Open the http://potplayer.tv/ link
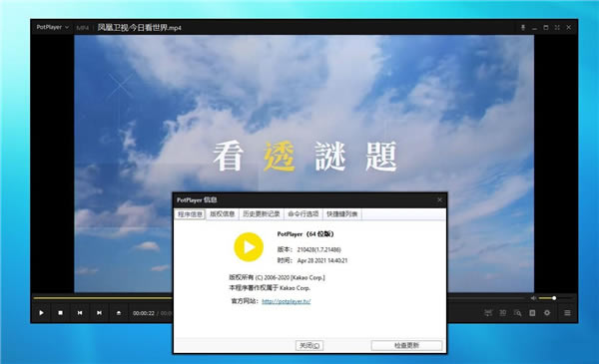This screenshot has width=599, height=364. coord(287,301)
